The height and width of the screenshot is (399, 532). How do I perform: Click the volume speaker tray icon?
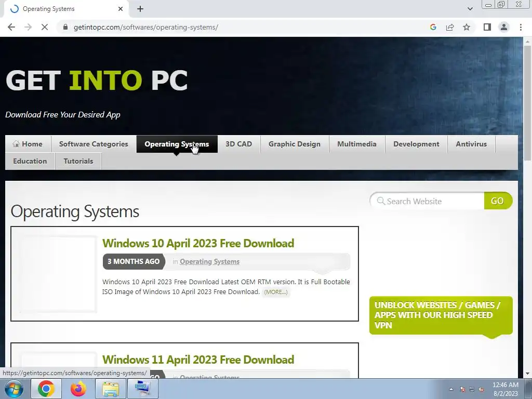481,390
